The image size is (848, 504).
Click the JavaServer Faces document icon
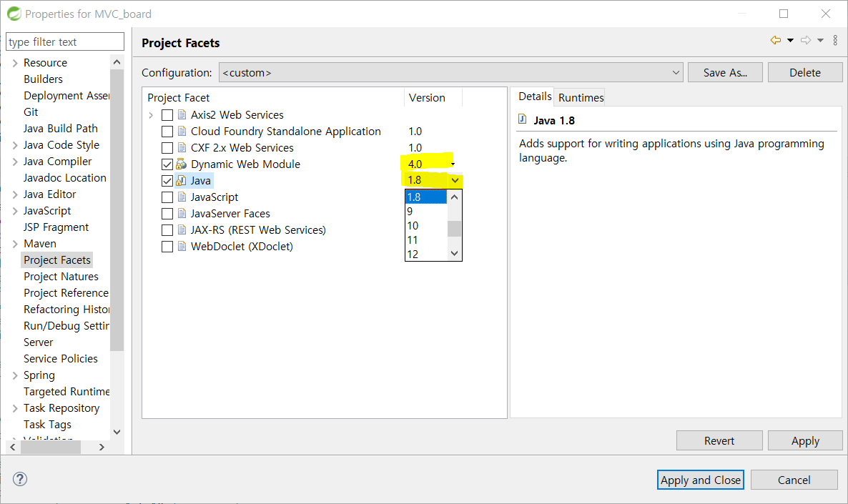(182, 214)
